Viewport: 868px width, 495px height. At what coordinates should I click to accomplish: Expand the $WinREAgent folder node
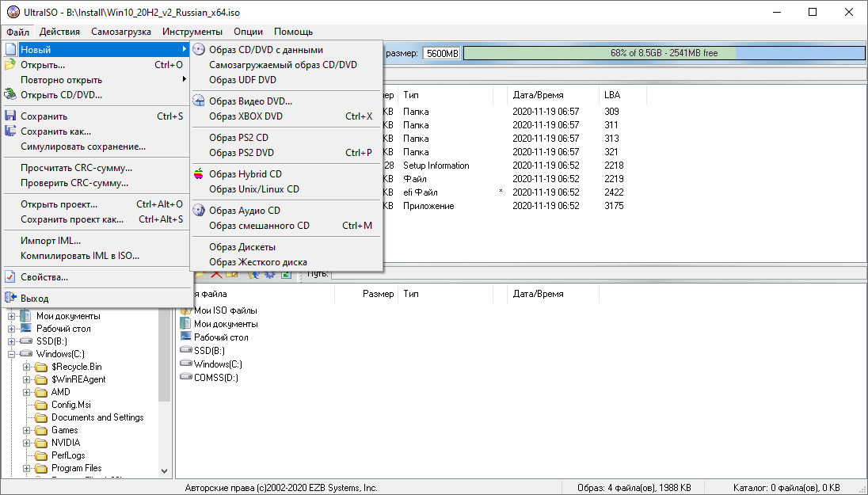[26, 379]
